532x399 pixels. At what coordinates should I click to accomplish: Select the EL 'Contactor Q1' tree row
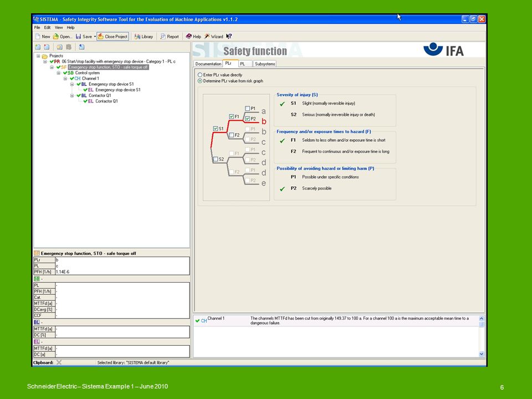click(x=106, y=101)
